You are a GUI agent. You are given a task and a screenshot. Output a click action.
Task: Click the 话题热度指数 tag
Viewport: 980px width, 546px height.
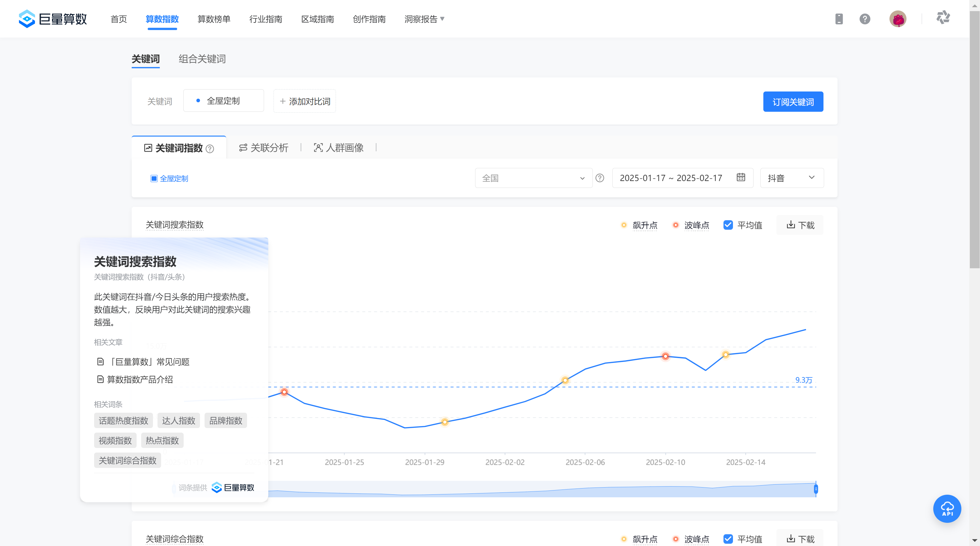click(x=123, y=421)
